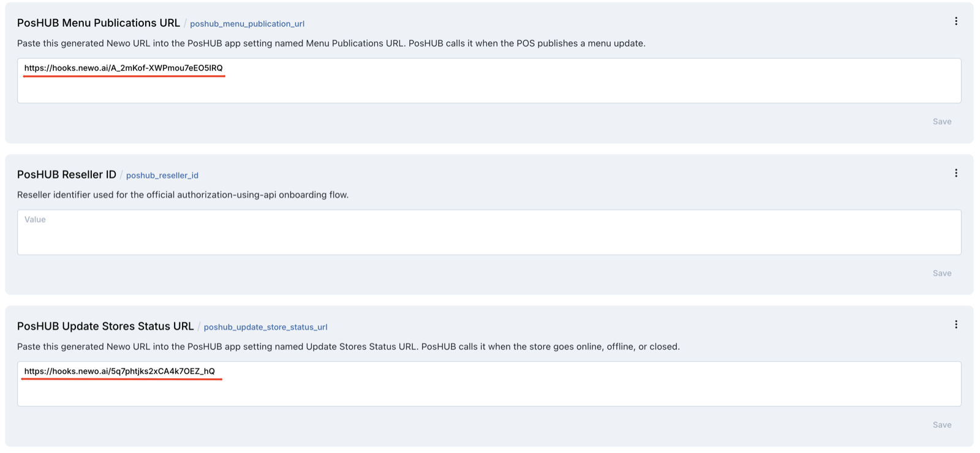Click the description mentioning POS publishes a menu update

(x=331, y=43)
